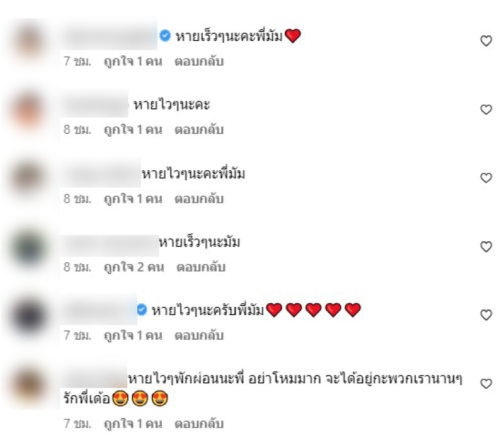
Task: Like the comment 'หายเร็วๆนะมัม'
Action: (x=486, y=246)
